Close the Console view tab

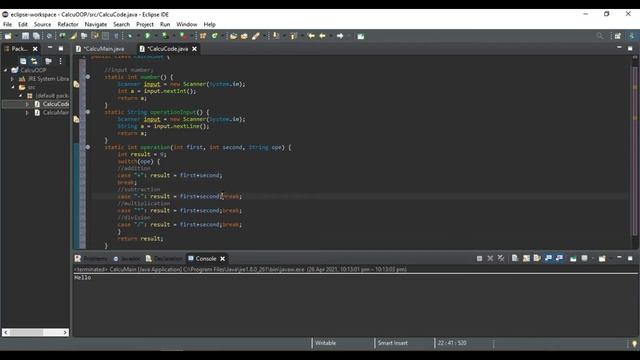pyautogui.click(x=222, y=259)
